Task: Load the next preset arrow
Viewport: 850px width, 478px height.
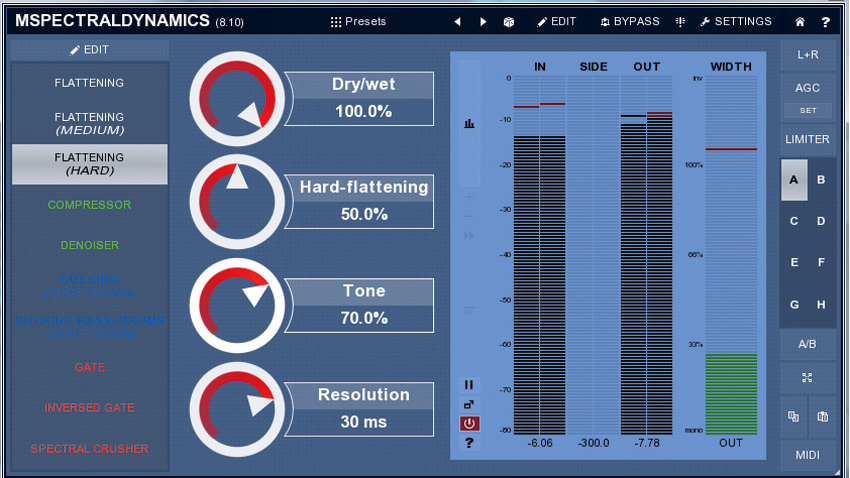Action: [483, 22]
